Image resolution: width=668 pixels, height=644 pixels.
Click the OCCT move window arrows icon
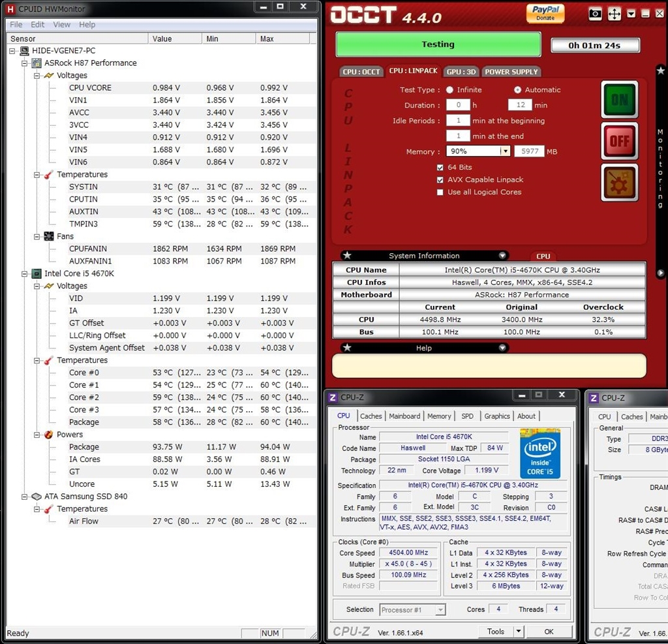614,14
